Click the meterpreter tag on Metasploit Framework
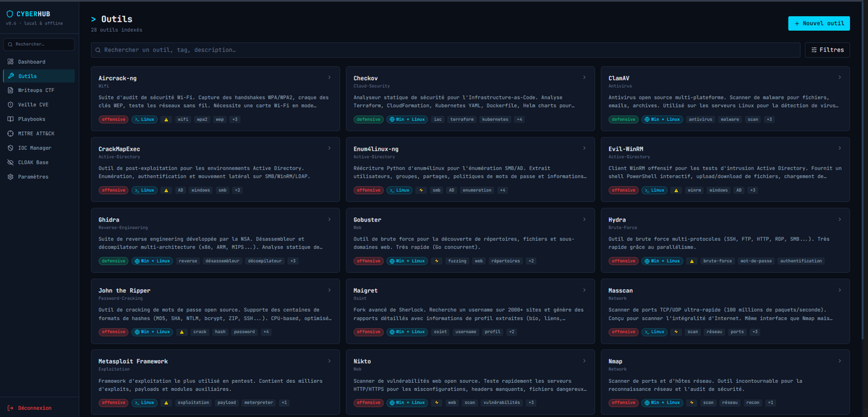 click(258, 403)
